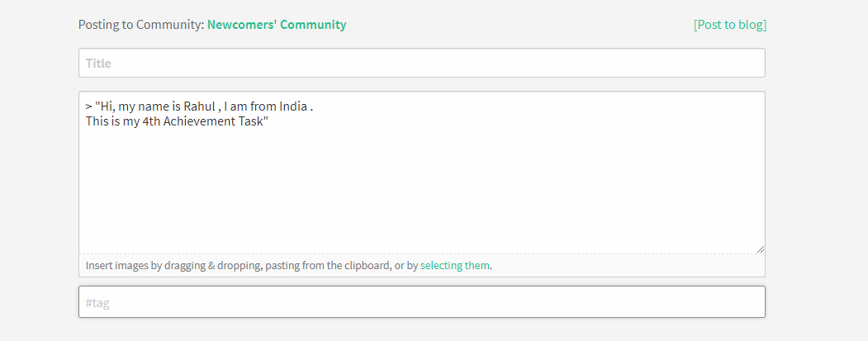The image size is (868, 341).
Task: Focus the #tag input box
Action: (421, 302)
